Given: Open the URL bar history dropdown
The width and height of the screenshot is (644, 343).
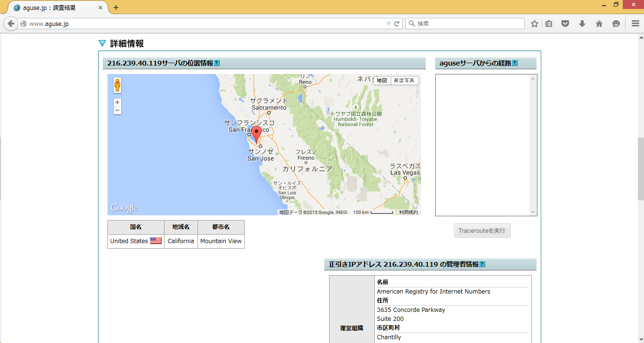Looking at the screenshot, I should pos(388,24).
